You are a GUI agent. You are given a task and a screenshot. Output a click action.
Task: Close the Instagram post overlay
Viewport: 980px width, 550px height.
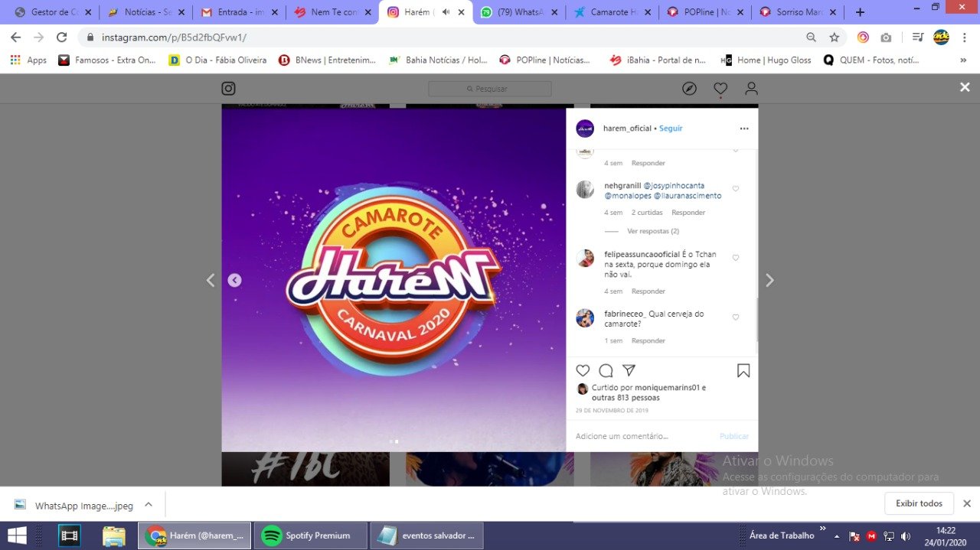click(965, 87)
